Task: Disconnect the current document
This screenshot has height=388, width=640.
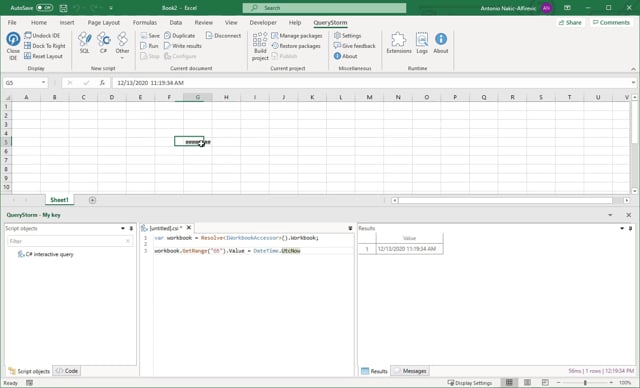Action: (223, 35)
